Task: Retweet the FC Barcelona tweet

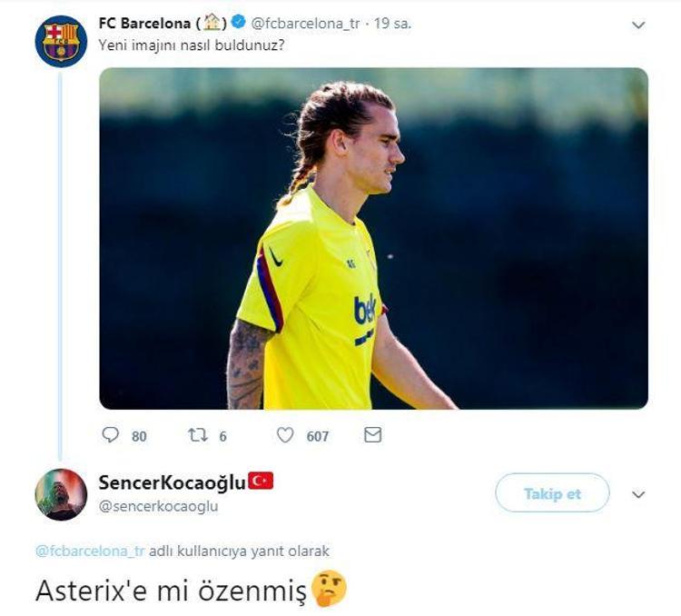Action: (198, 435)
